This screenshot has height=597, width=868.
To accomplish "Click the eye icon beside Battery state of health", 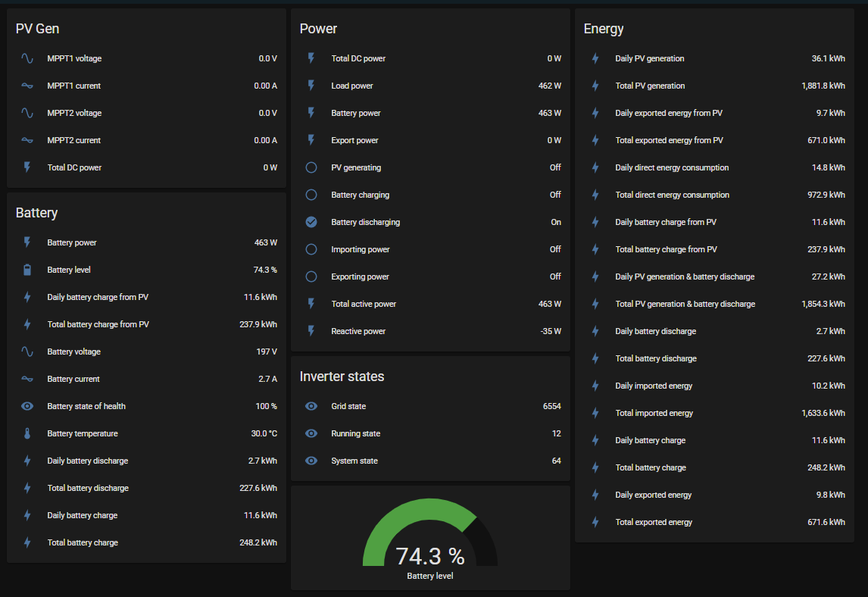I will 27,406.
